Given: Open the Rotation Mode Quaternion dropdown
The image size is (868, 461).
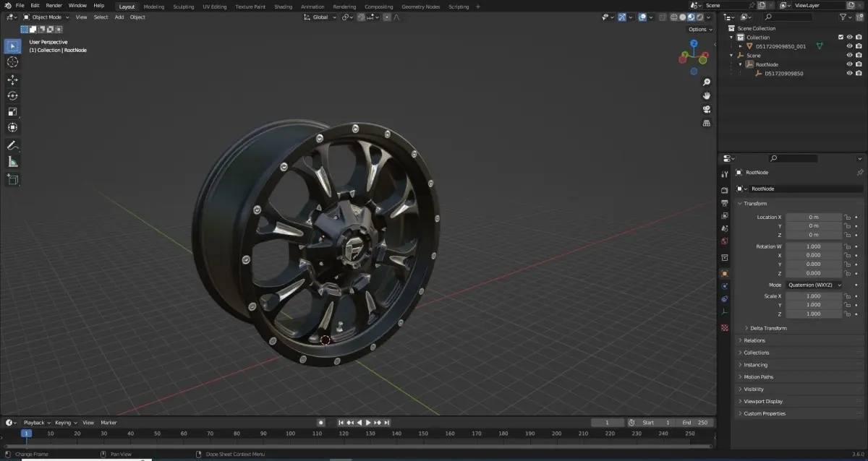Looking at the screenshot, I should tap(814, 285).
